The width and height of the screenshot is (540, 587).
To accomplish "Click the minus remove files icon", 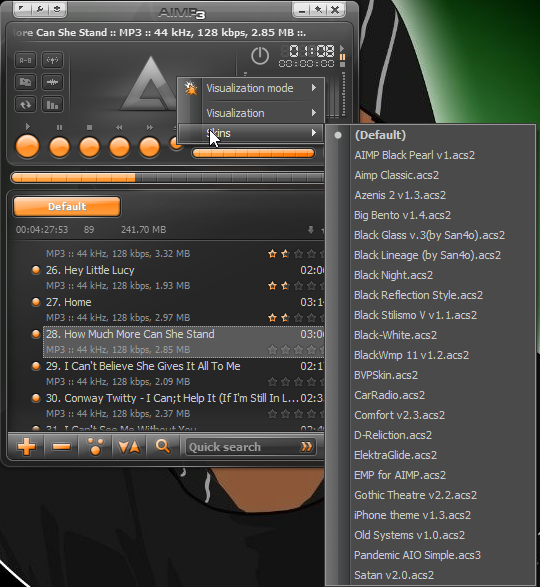I will pos(61,447).
